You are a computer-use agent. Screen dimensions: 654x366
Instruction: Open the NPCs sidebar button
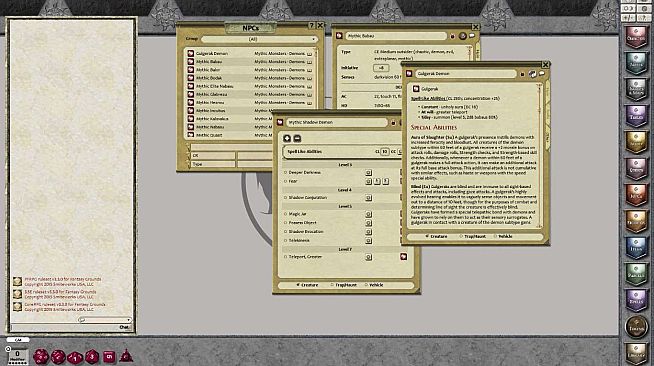pos(636,195)
